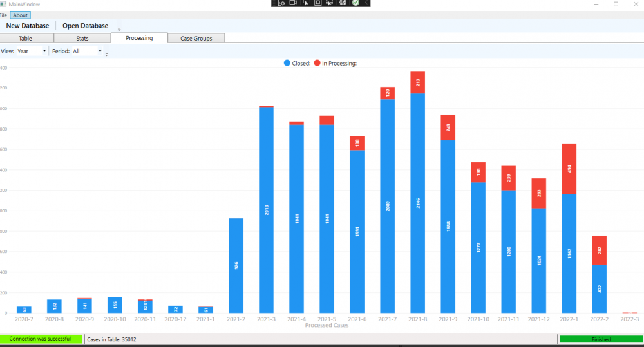Click the New Database button
The image size is (644, 347).
[x=28, y=26]
